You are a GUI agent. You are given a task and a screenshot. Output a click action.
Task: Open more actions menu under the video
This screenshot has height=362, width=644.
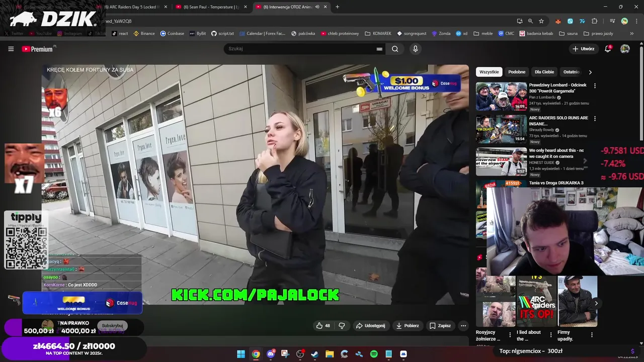click(463, 326)
